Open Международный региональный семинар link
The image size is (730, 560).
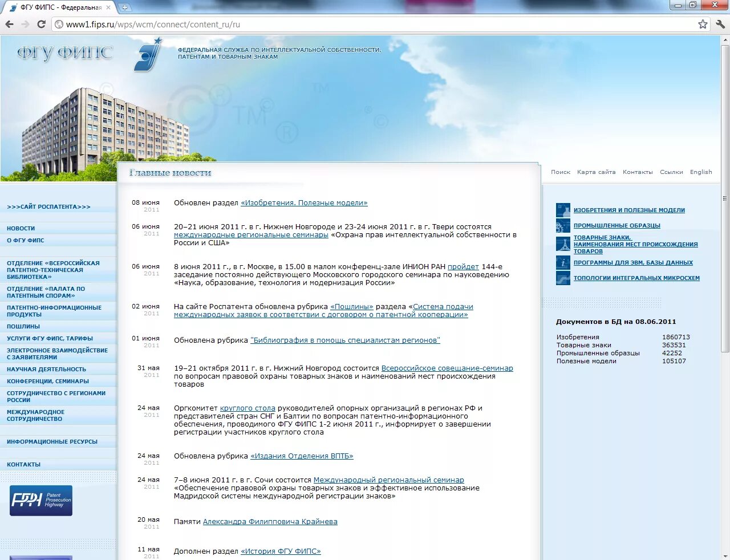click(389, 480)
